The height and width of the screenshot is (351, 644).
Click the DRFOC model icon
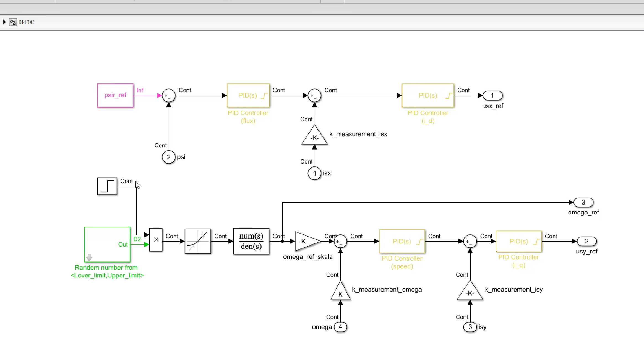13,22
